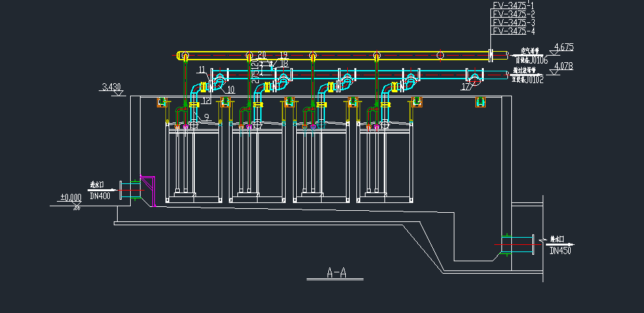This screenshot has height=313, width=644.
Task: Select the FV-3475-3 valve tag text
Action: pyautogui.click(x=514, y=22)
